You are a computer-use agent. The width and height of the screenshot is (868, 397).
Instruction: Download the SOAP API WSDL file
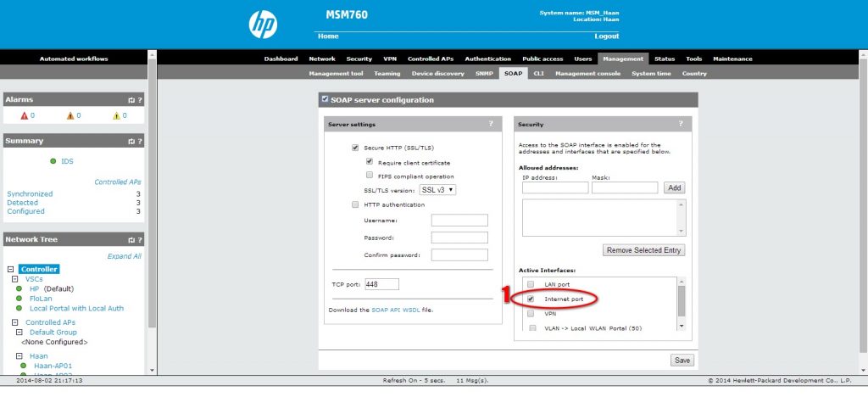tap(396, 310)
